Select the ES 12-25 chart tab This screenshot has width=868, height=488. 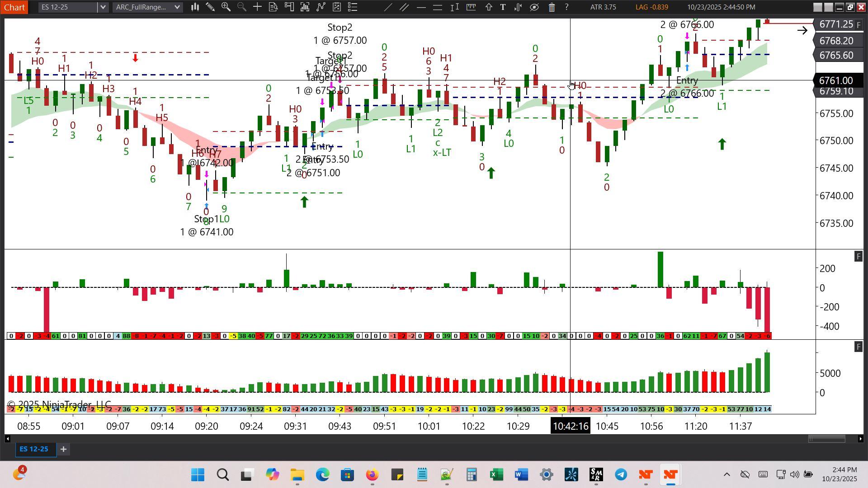34,449
